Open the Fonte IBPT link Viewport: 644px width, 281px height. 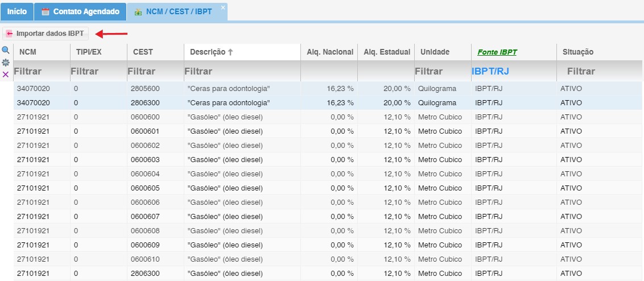tap(497, 52)
